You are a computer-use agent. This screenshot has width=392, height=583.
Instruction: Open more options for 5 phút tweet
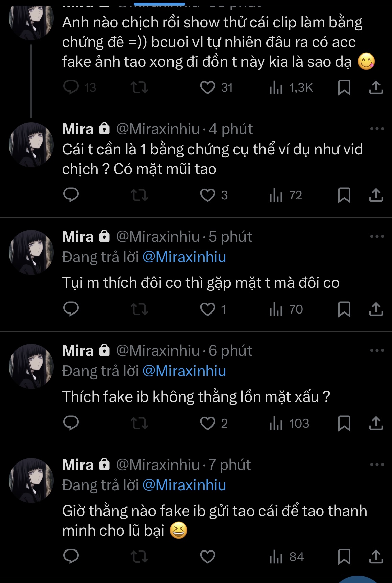(377, 236)
